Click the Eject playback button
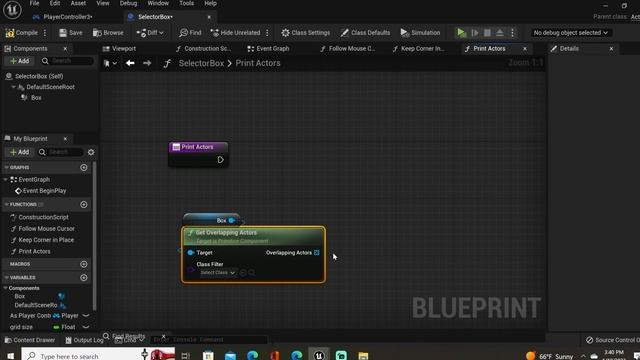Image resolution: width=640 pixels, height=360 pixels. (500, 33)
